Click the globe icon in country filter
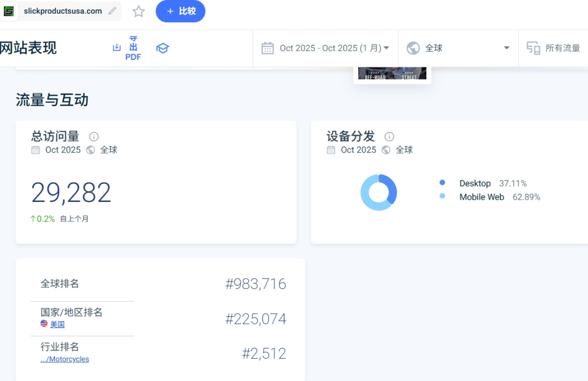588x381 pixels. coord(413,48)
